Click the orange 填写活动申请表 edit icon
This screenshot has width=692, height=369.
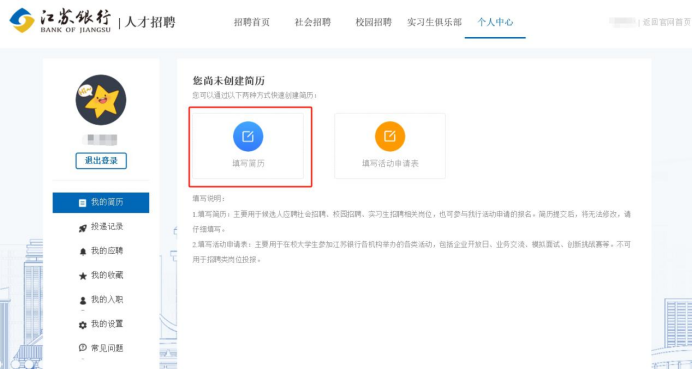coord(390,136)
